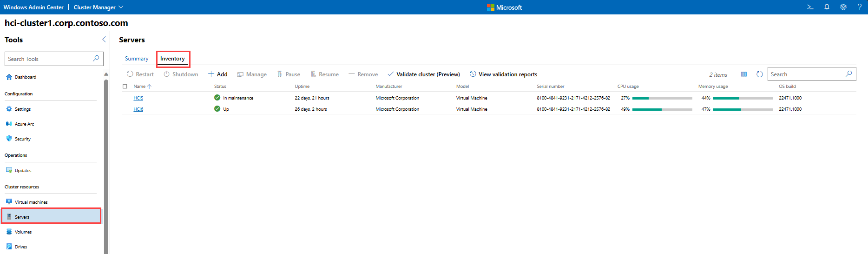Open the settings gear in header
Image resolution: width=868 pixels, height=254 pixels.
coord(843,7)
